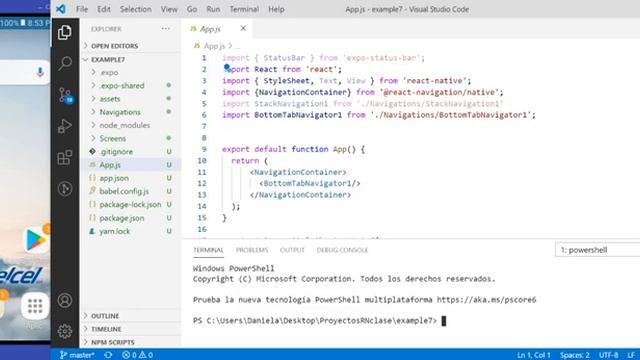Screen dimensions: 640x360
Task: Expand the TIMELINE section
Action: click(131, 329)
